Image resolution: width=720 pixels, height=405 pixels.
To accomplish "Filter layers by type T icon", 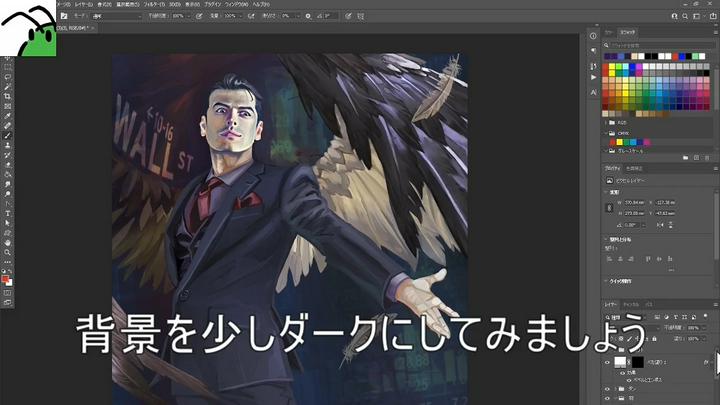I will [675, 317].
